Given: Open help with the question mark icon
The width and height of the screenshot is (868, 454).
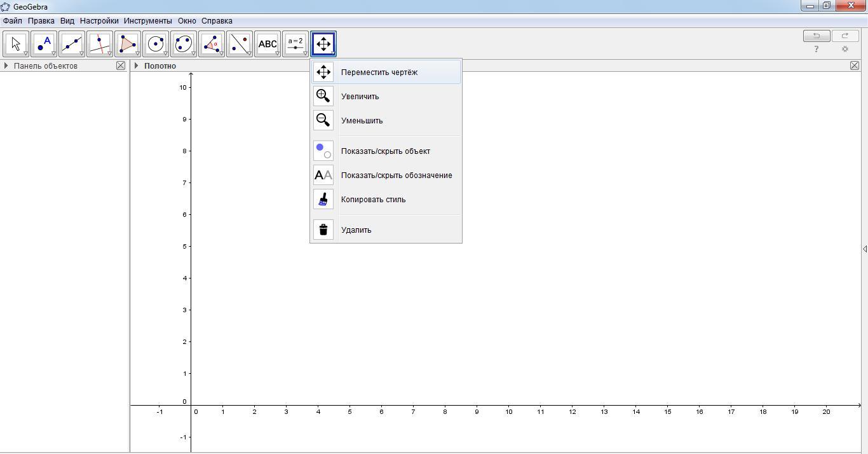Looking at the screenshot, I should pyautogui.click(x=817, y=49).
